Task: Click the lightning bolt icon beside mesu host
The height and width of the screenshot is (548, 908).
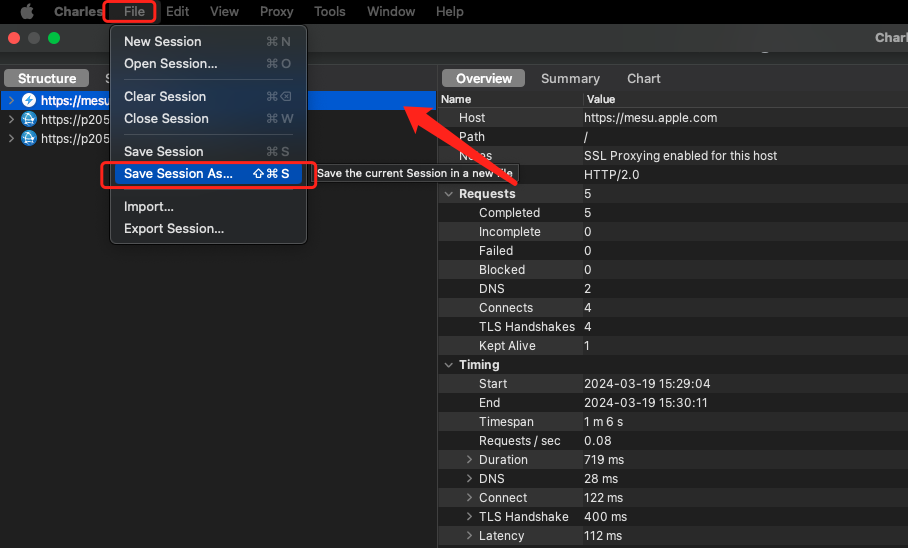Action: (x=29, y=100)
